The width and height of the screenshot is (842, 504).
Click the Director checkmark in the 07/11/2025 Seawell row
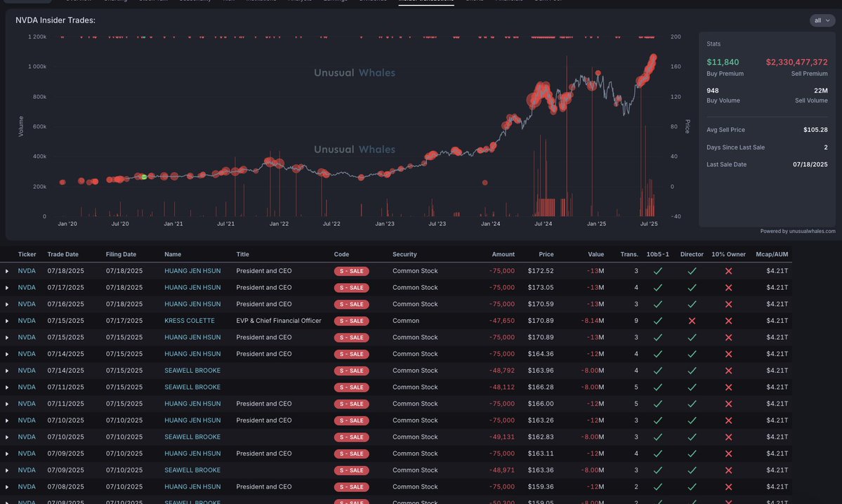[x=692, y=387]
